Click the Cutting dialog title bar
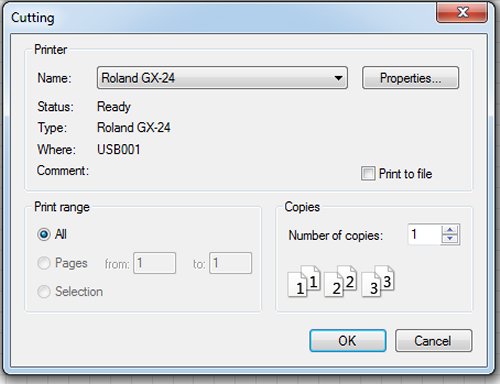The image size is (500, 384). click(x=220, y=17)
